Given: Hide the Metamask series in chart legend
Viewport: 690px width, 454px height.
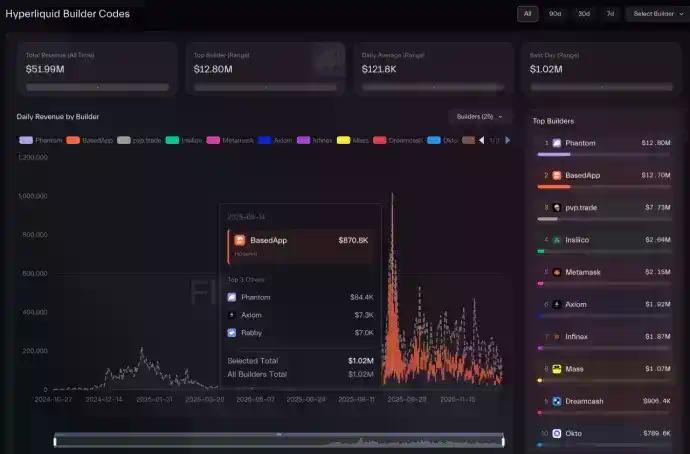Looking at the screenshot, I should [230, 141].
